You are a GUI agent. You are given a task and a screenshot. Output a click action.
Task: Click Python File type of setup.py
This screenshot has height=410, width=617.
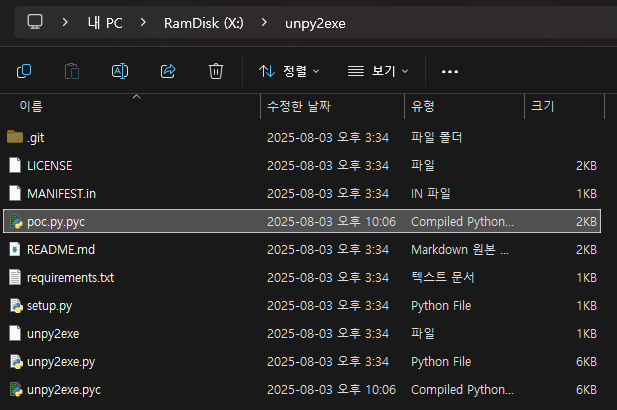click(x=441, y=306)
